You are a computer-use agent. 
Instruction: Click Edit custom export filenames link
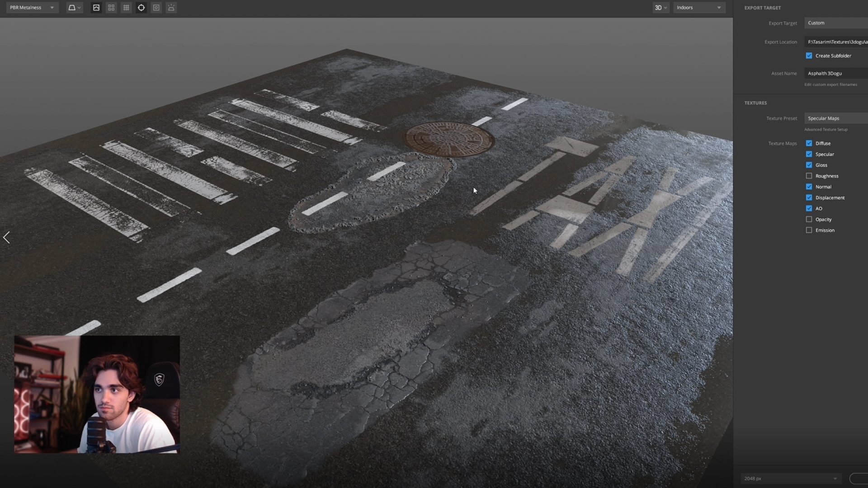[830, 84]
